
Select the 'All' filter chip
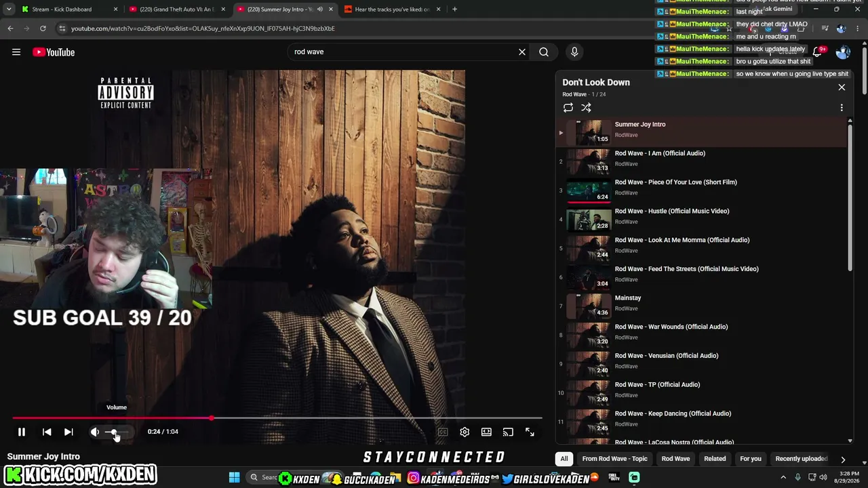point(564,459)
